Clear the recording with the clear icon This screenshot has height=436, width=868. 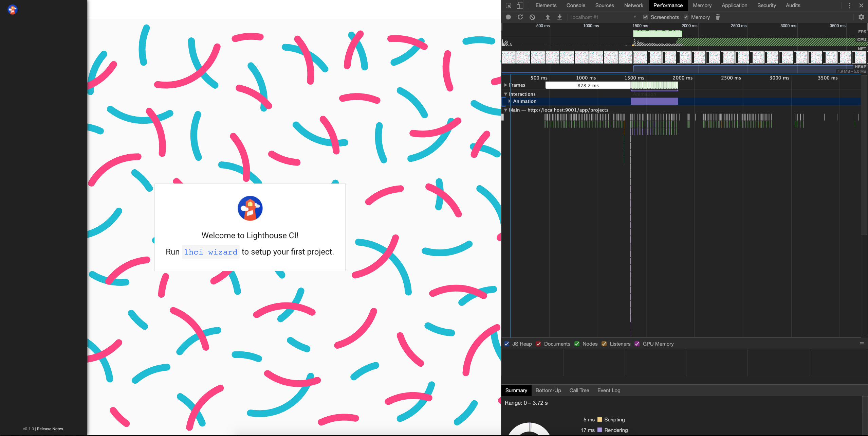532,17
